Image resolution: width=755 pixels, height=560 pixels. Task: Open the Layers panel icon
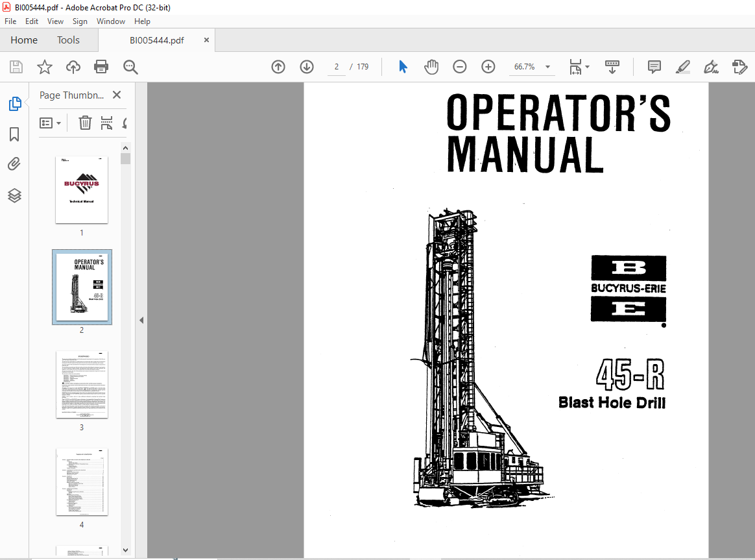[14, 195]
